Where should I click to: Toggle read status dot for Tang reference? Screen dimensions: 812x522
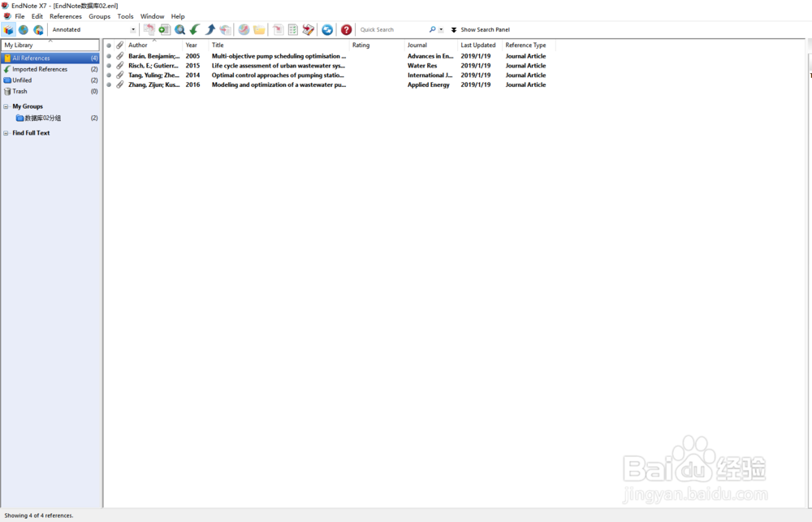point(109,75)
